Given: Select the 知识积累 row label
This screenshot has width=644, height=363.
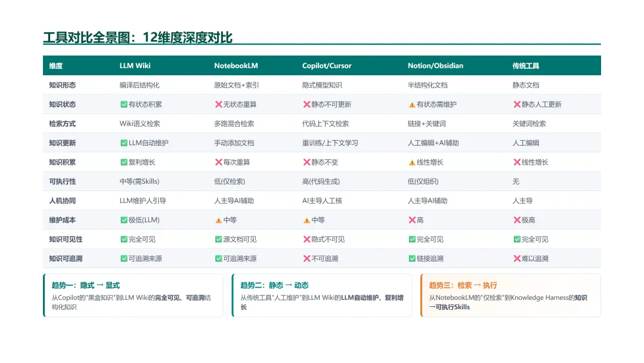Looking at the screenshot, I should 63,162.
